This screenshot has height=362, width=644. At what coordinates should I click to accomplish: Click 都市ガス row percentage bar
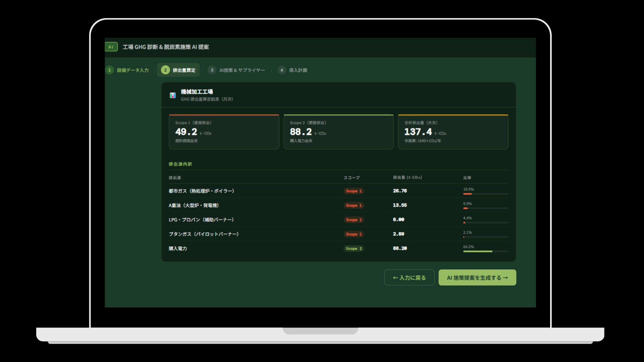coord(486,194)
